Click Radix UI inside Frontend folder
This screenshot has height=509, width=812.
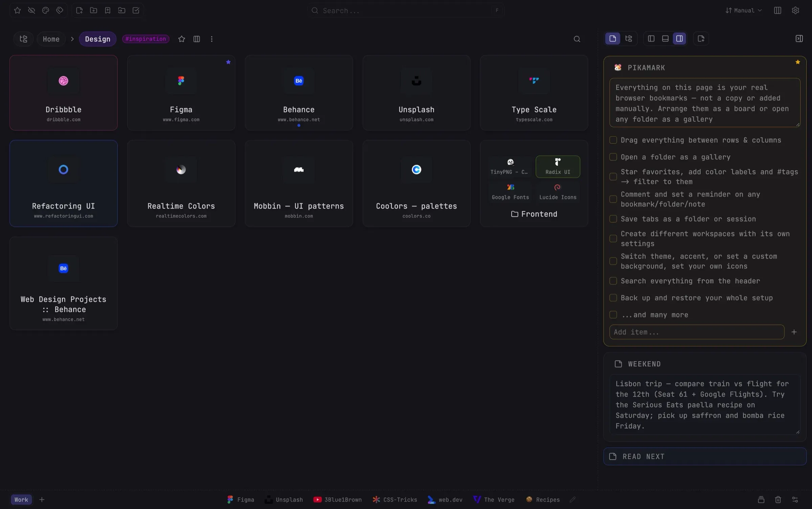[558, 167]
